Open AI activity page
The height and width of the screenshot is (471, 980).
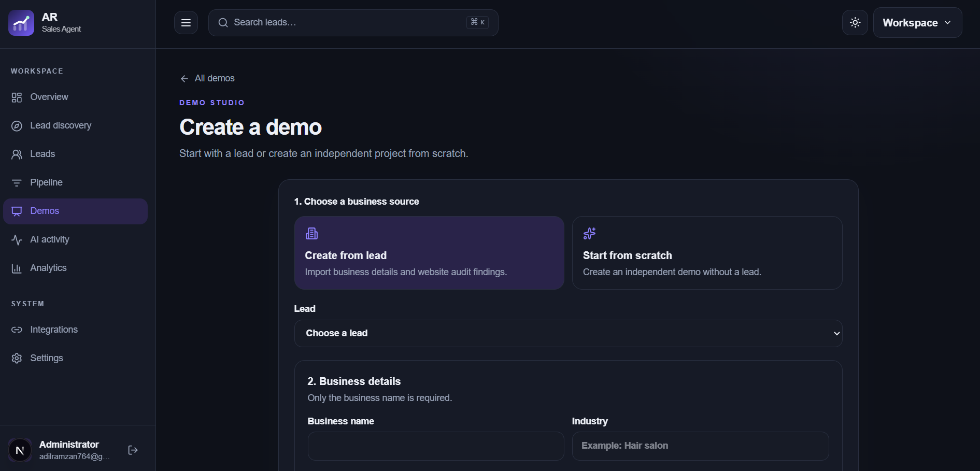75,239
